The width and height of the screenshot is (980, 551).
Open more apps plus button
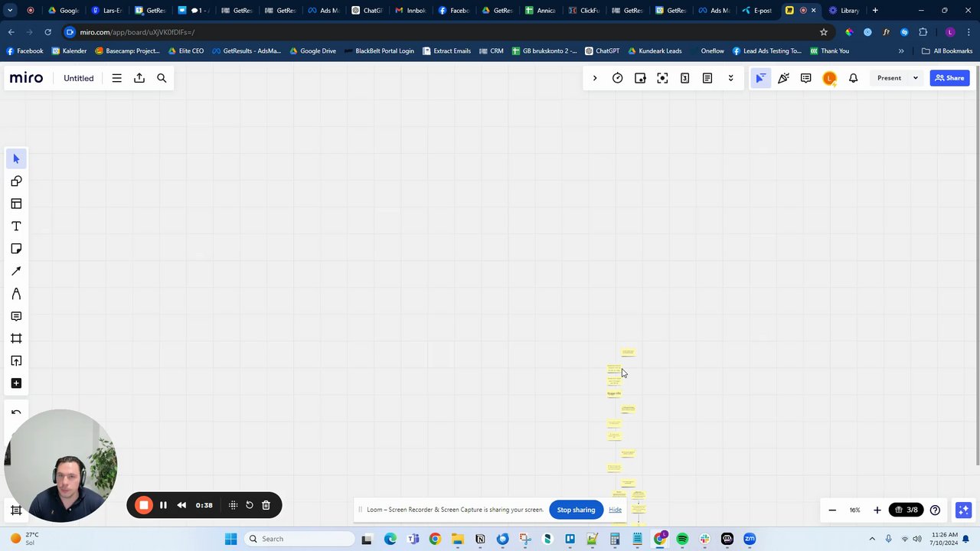click(16, 383)
